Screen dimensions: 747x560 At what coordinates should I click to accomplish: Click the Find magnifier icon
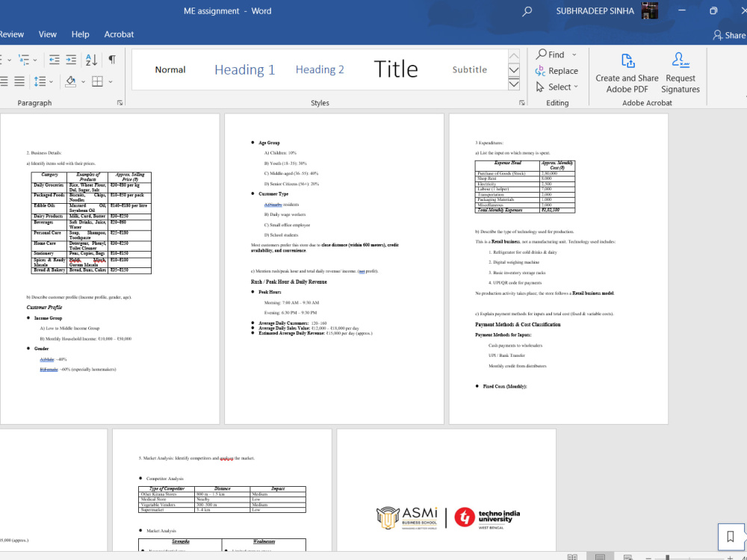tap(541, 55)
